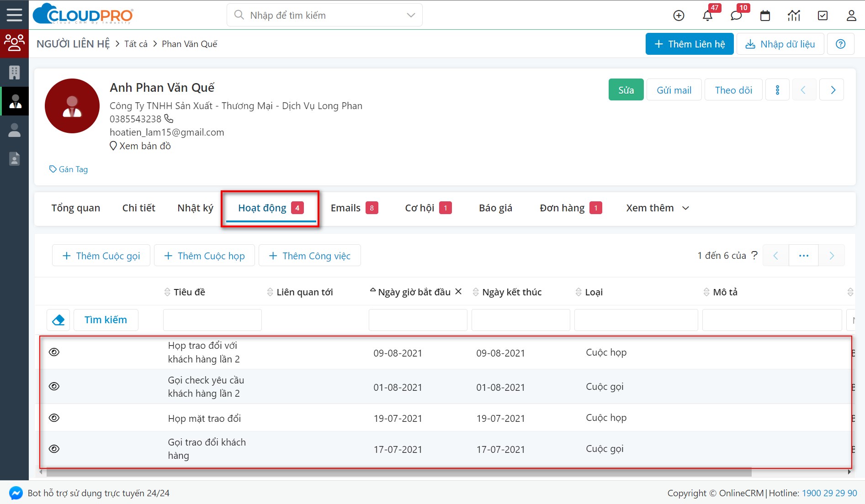Screen dimensions: 865x504
Task: View Gọi trao đổi khách hàng activity
Action: coord(54,449)
